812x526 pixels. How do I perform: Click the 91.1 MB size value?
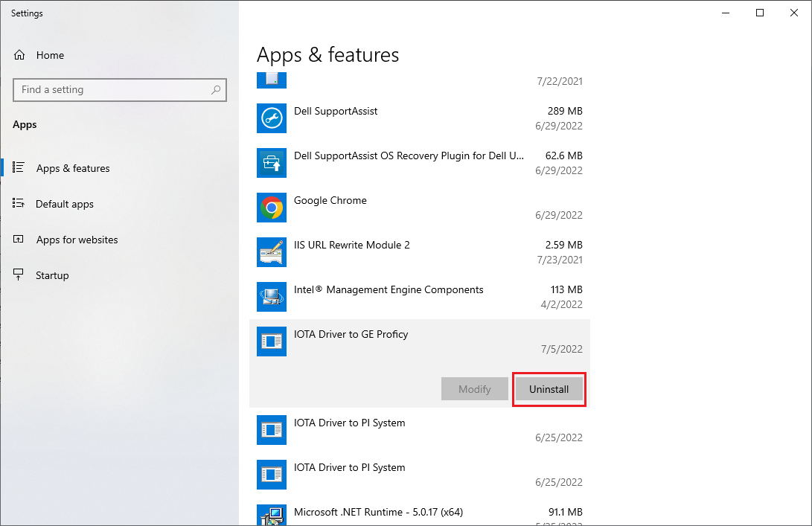(566, 512)
